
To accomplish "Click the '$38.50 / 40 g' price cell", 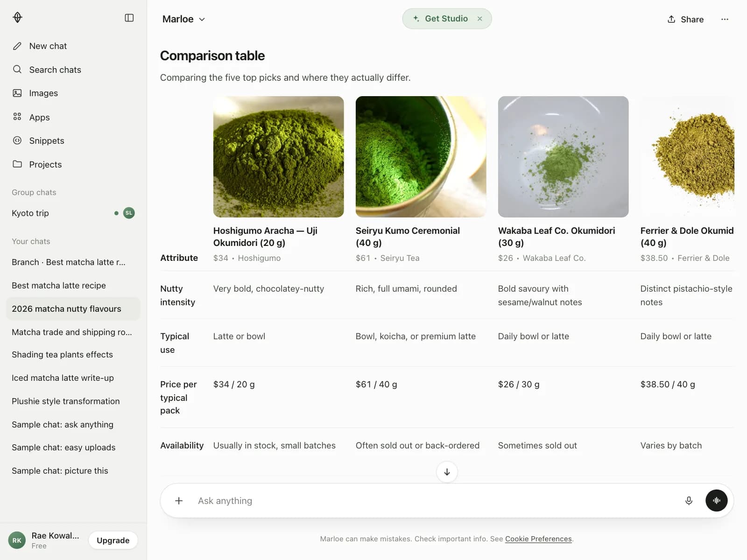I will click(668, 385).
